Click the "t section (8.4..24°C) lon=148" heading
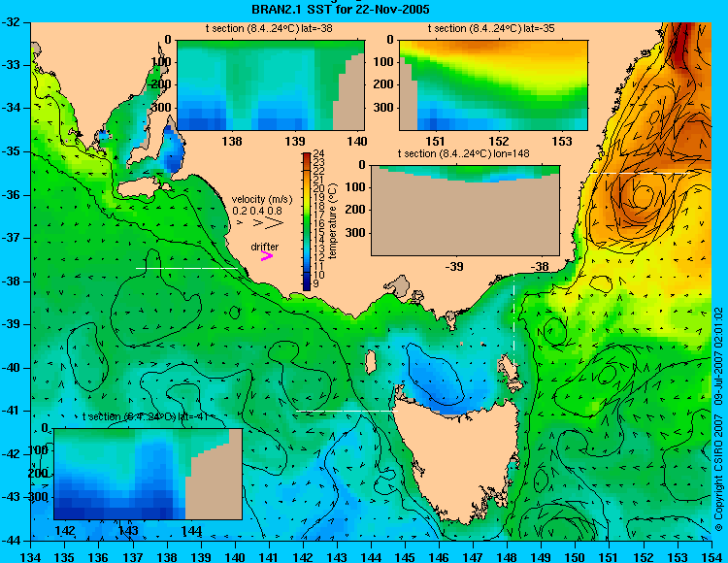Screen dimensions: 728x563 pyautogui.click(x=463, y=153)
